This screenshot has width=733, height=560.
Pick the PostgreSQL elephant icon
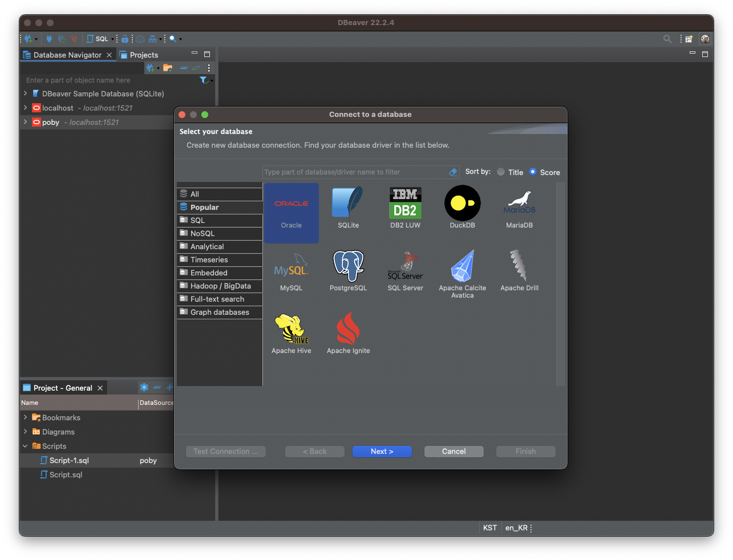point(349,266)
